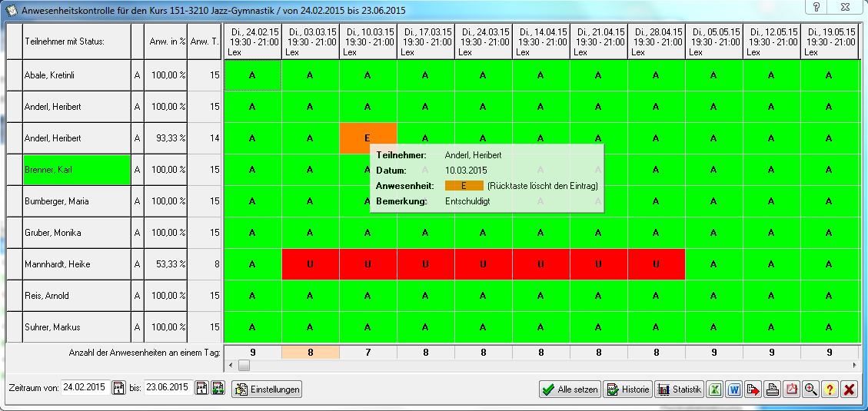Screen dimensions: 868x411
Task: Select Gruber, Monika cell for 03.03.15
Action: tap(310, 233)
